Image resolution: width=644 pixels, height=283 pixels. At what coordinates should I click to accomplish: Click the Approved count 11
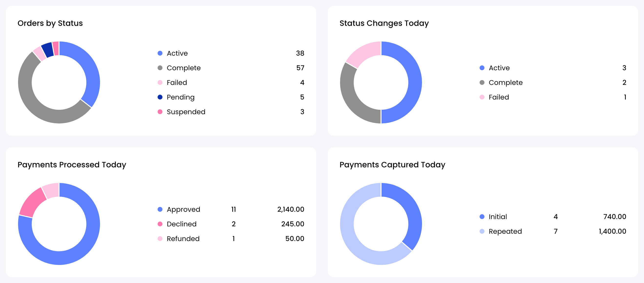coord(234,210)
